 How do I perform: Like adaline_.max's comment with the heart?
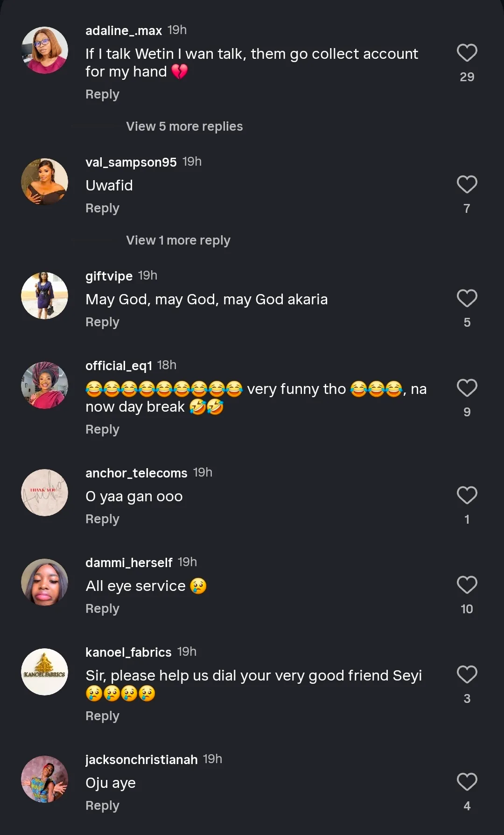click(x=467, y=53)
